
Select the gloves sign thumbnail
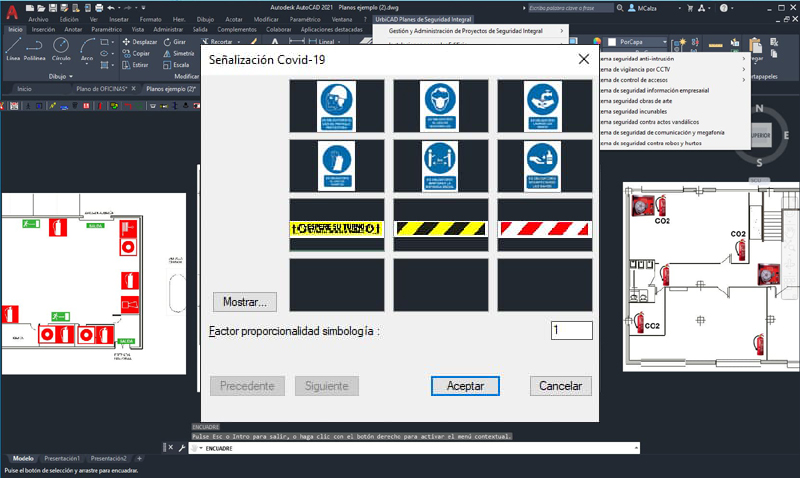337,166
